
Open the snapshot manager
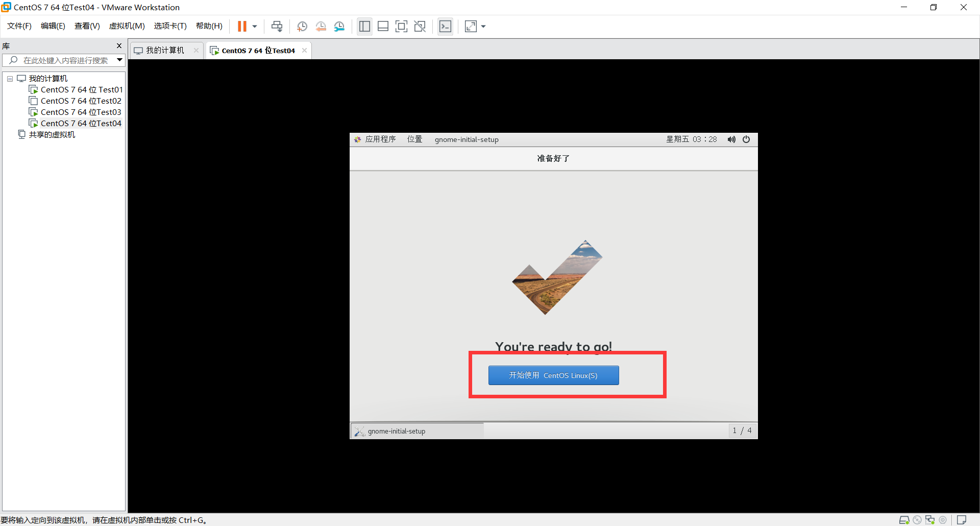pos(339,26)
